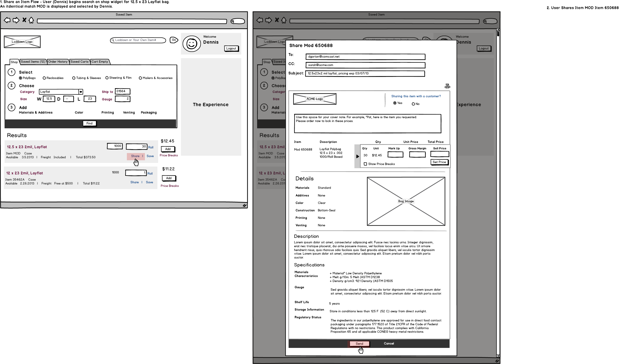The width and height of the screenshot is (619, 364).
Task: Click Cancel in Share Mod dialog
Action: pos(389,343)
